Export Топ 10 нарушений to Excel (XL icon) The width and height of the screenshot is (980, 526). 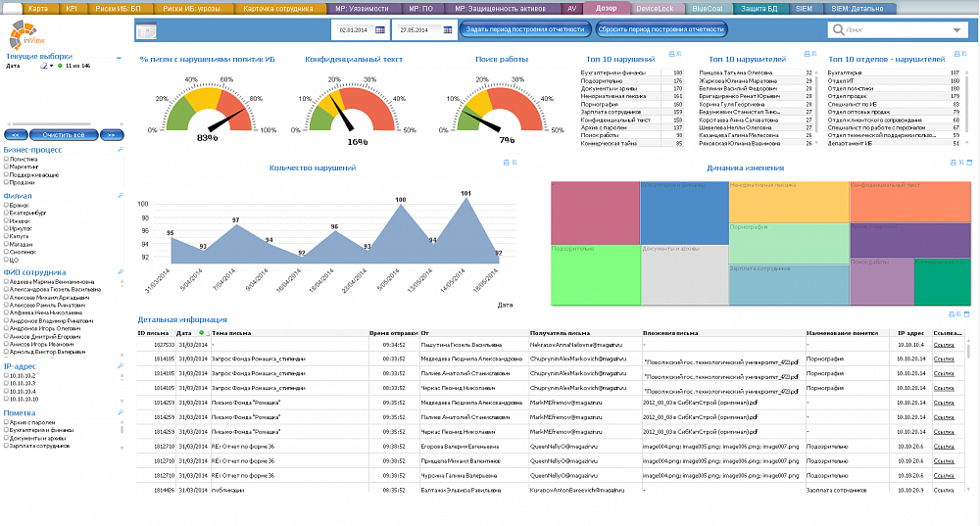click(679, 54)
